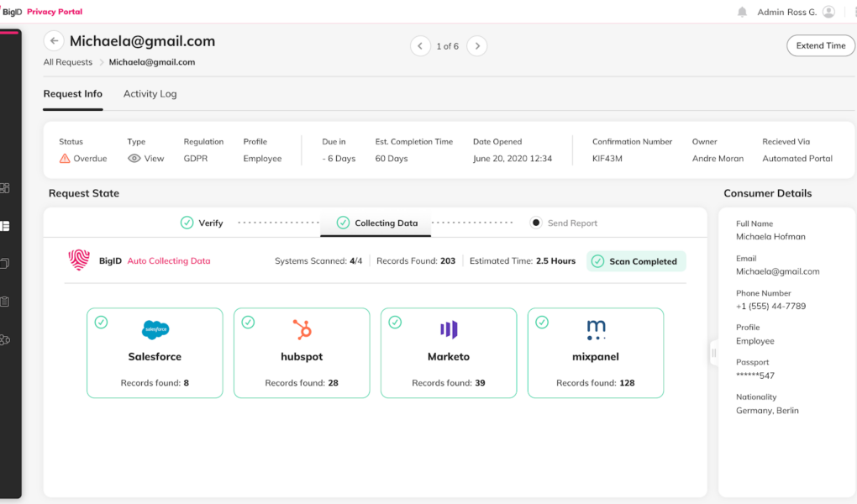The image size is (857, 504).
Task: Click 'Records Found: 203' summary
Action: tap(416, 260)
